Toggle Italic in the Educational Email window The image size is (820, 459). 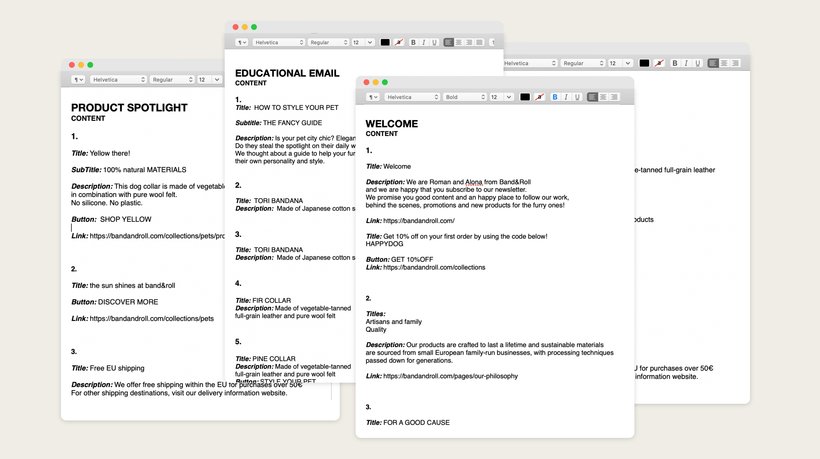(424, 42)
